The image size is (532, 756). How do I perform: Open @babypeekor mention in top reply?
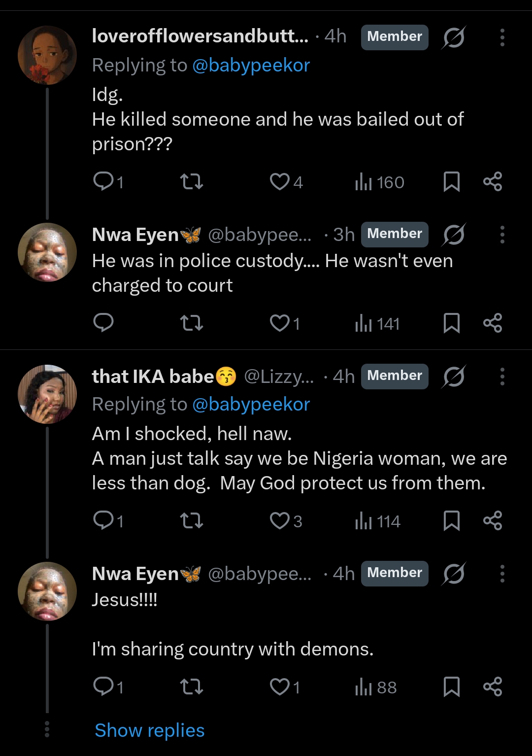pyautogui.click(x=251, y=65)
